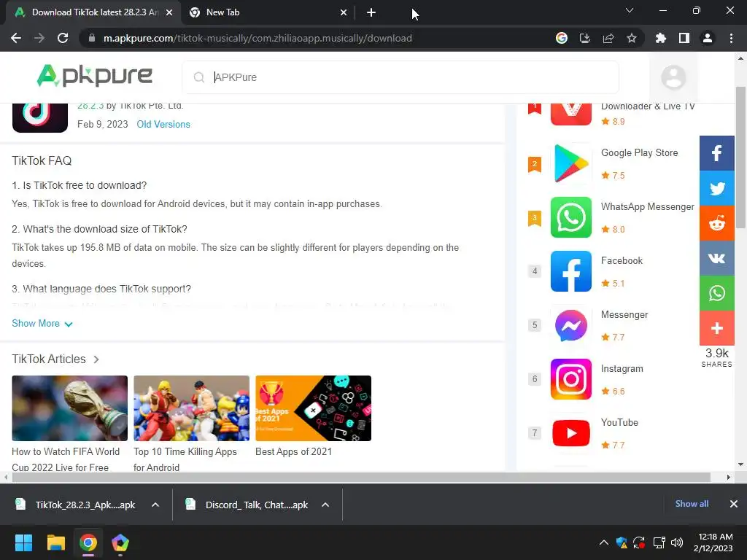Open Old Versions link
This screenshot has width=747, height=560.
click(163, 124)
